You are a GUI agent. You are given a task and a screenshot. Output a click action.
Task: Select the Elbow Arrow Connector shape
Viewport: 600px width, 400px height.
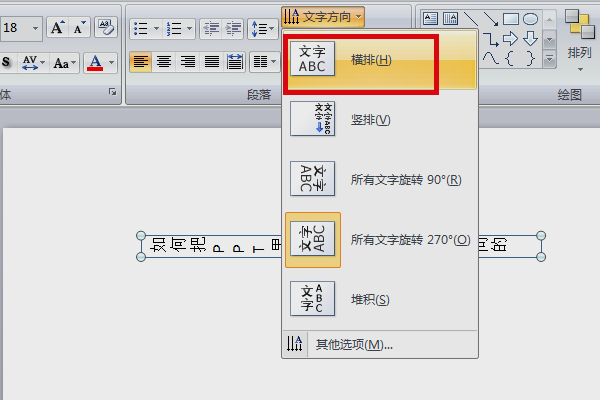pyautogui.click(x=491, y=39)
